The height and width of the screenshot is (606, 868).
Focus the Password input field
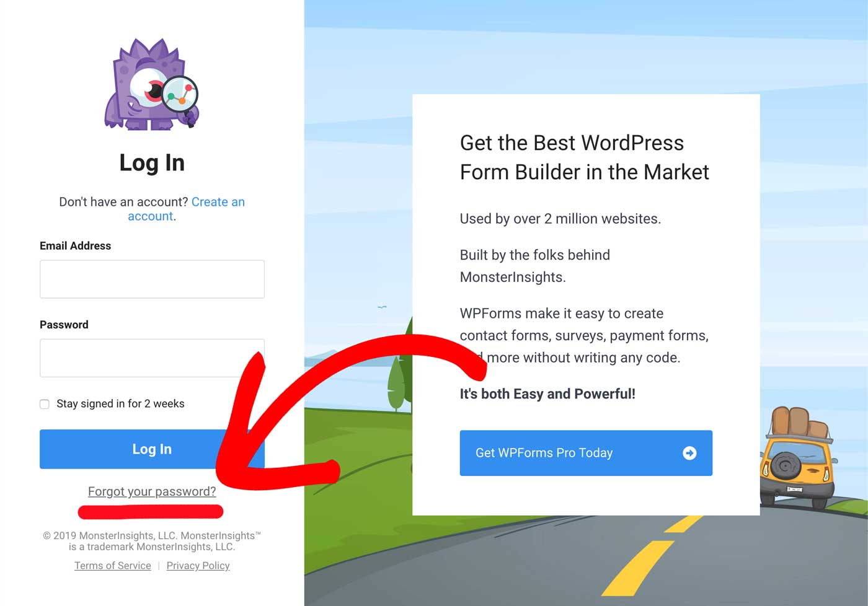[152, 358]
